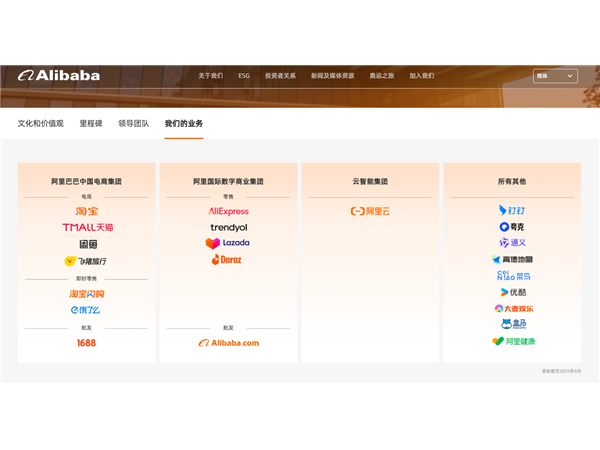Click the 阿里巴巴中国电商集团 heading

[86, 181]
